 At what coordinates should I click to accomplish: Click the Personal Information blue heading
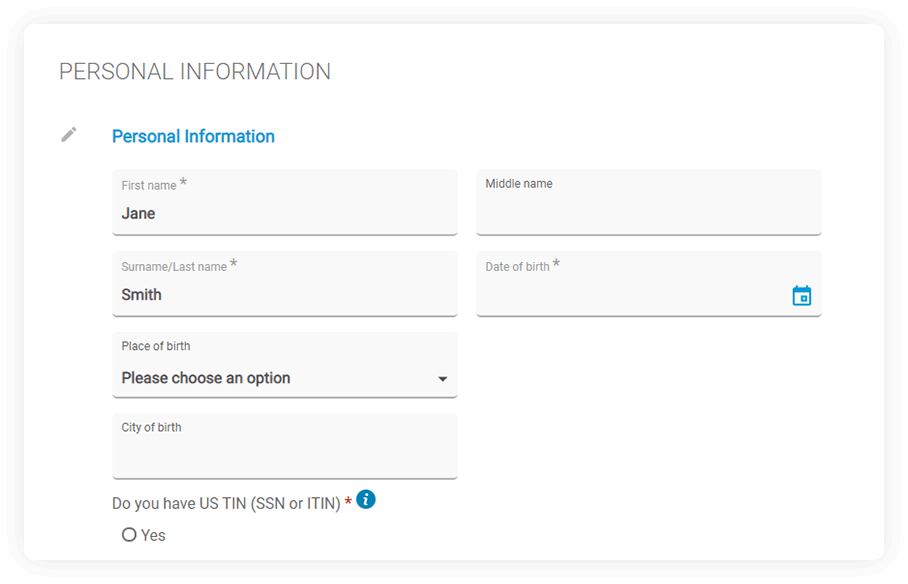coord(193,136)
